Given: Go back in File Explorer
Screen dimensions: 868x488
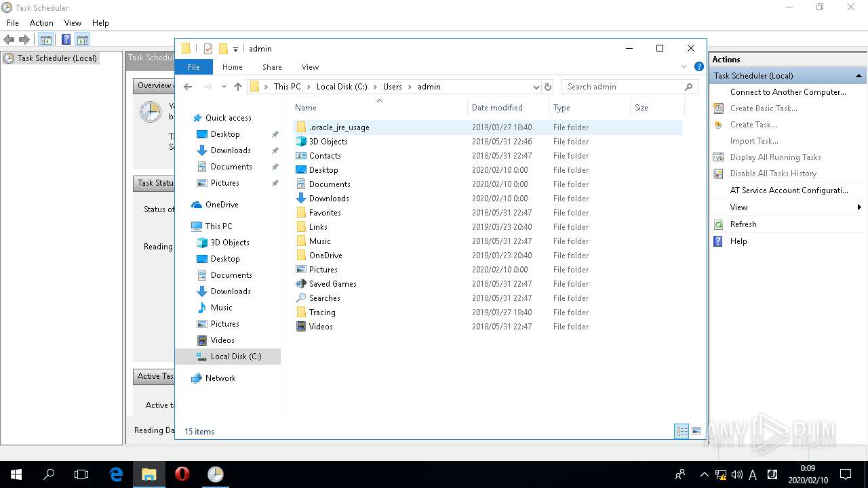Looking at the screenshot, I should (x=189, y=87).
